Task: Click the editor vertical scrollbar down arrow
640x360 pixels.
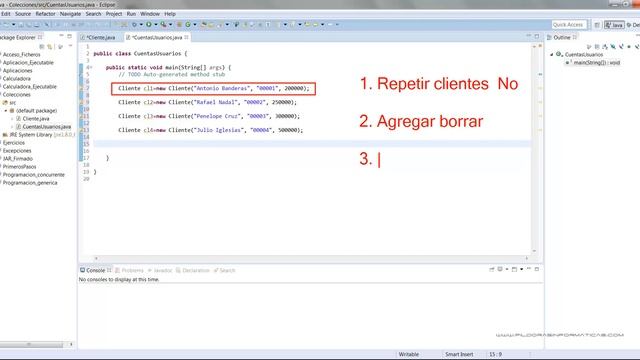Action: (534, 251)
